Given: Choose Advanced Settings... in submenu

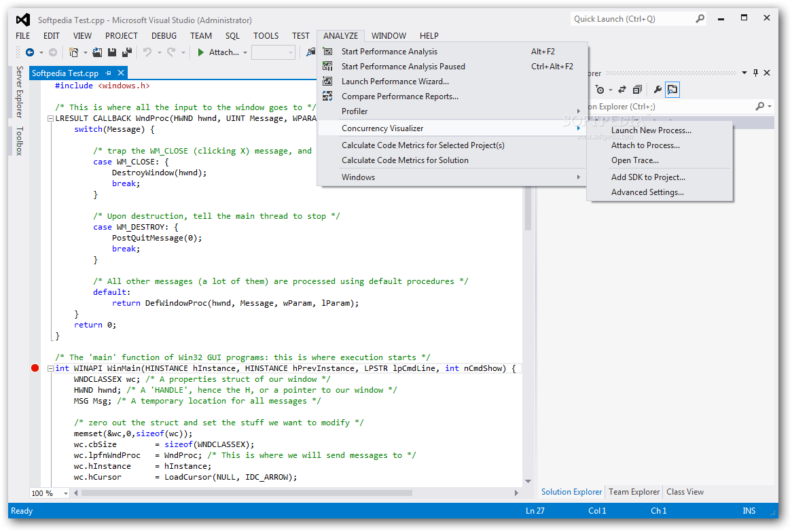Looking at the screenshot, I should 660,192.
